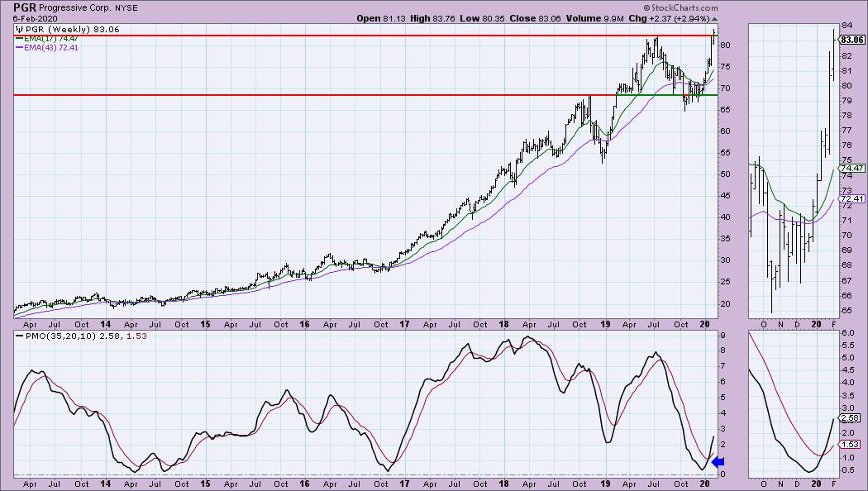Click the 17 year label on upper time axis
868x491 pixels.
tap(404, 324)
